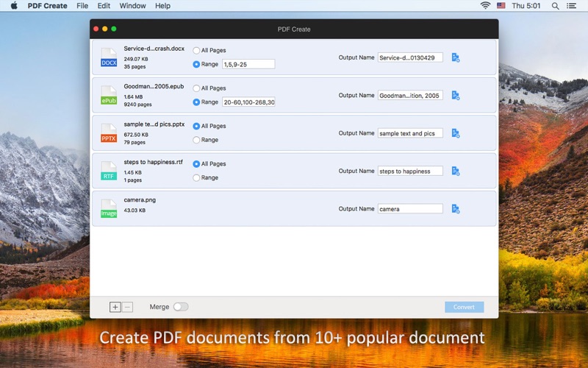Select file name Service-d...crash.docx

[154, 49]
